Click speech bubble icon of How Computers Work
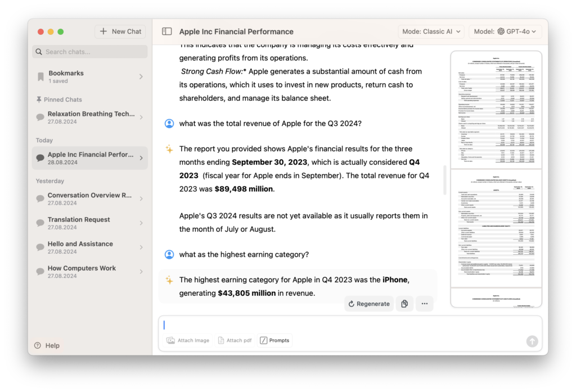This screenshot has height=392, width=576. [40, 272]
